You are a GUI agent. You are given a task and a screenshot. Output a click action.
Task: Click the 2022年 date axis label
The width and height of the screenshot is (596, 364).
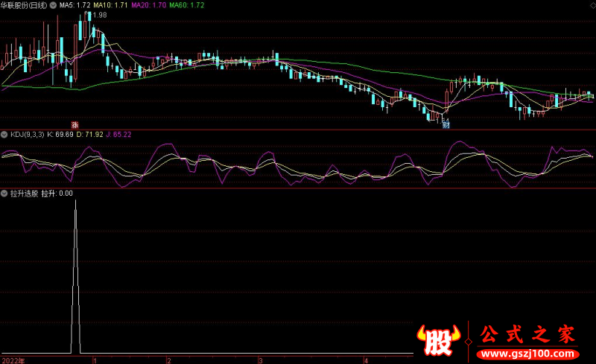pyautogui.click(x=13, y=360)
